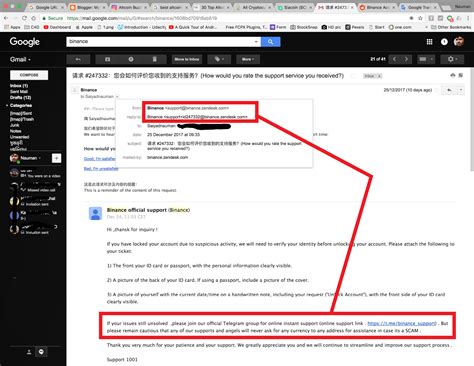This screenshot has width=474, height=366.
Task: Click the blue Gmail search button
Action: [270, 42]
